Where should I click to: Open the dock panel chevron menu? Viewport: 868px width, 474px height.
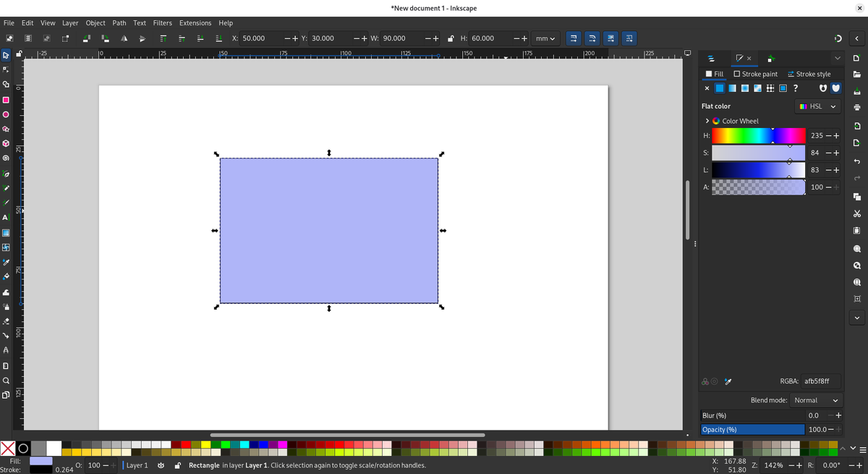(x=838, y=58)
